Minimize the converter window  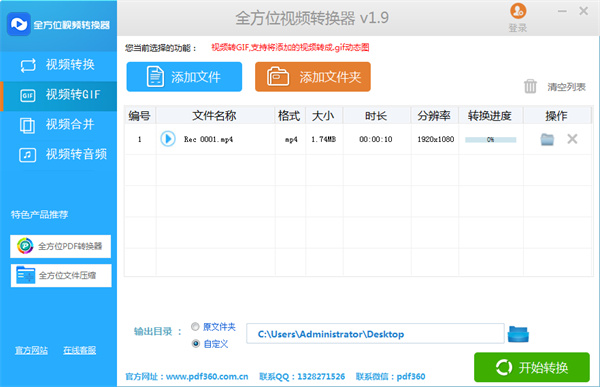(x=562, y=11)
